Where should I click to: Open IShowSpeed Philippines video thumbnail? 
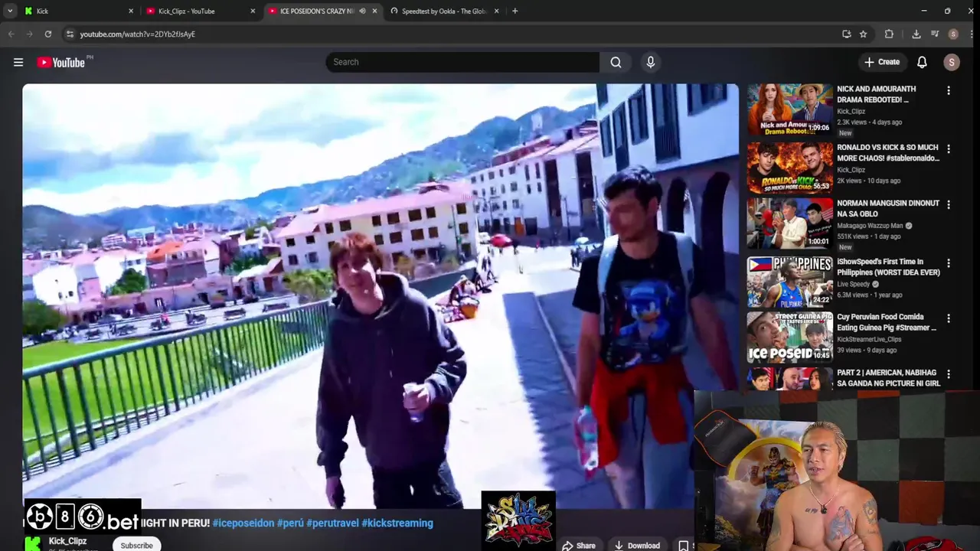click(789, 282)
